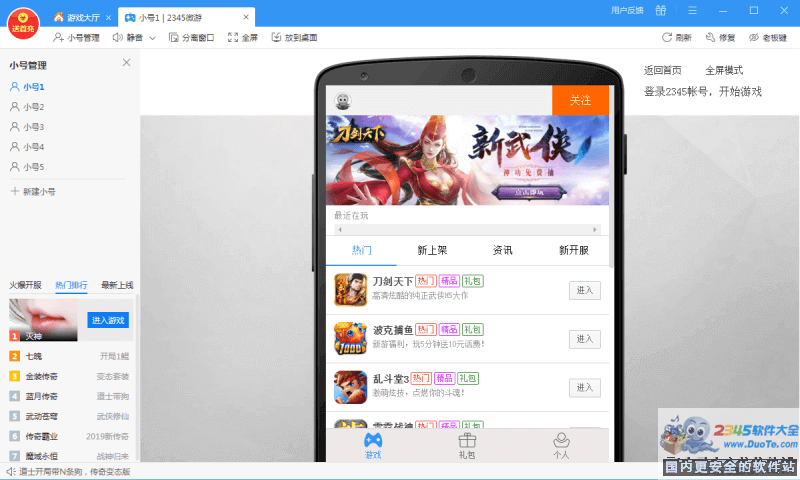Image resolution: width=800 pixels, height=480 pixels.
Task: Close the 游戏大厅 tab
Action: pyautogui.click(x=108, y=18)
